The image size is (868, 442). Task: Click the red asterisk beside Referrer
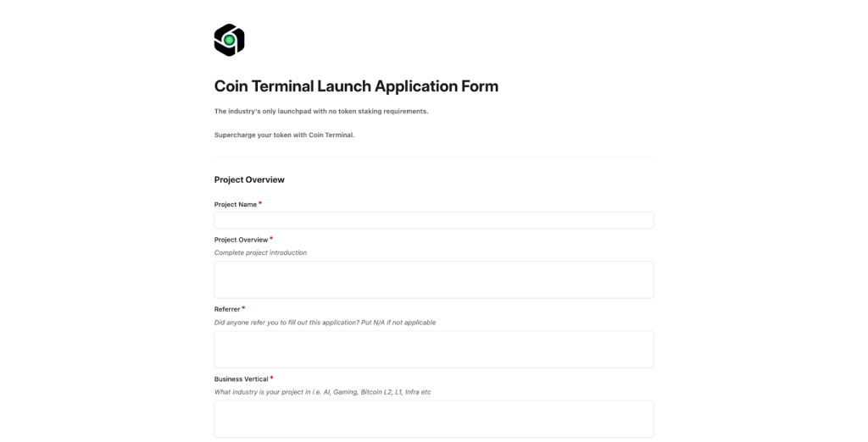tap(243, 309)
